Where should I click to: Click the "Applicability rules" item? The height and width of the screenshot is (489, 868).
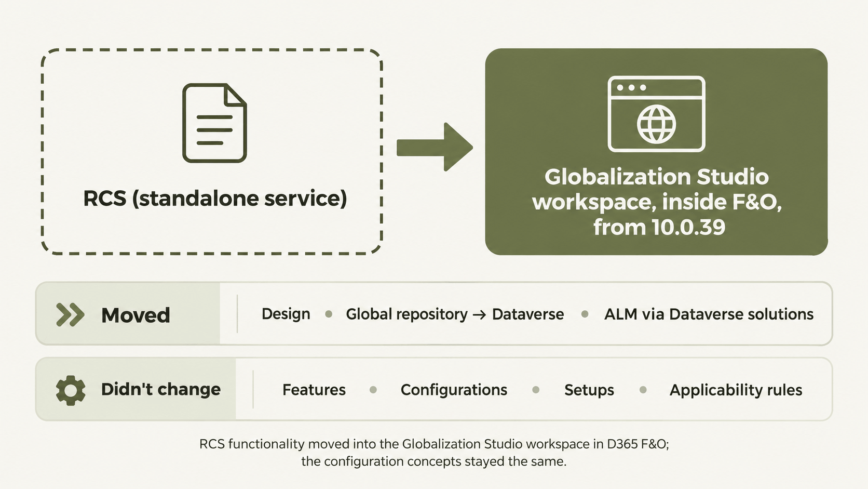point(736,390)
